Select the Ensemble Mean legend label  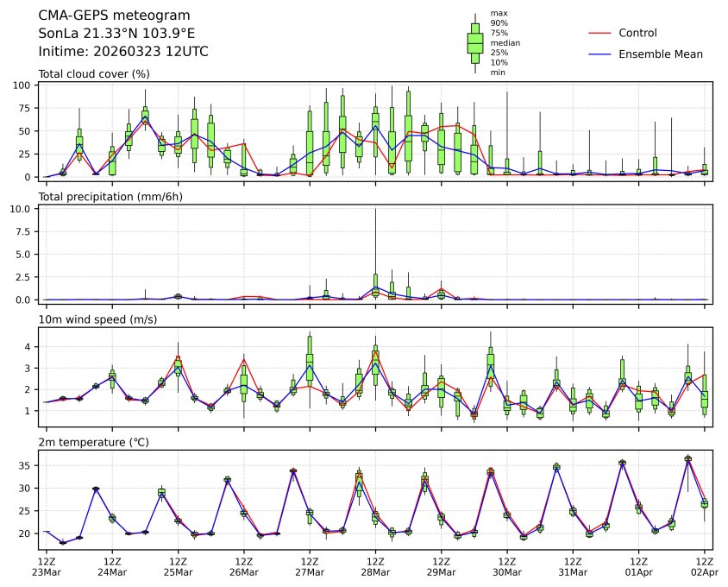point(660,54)
